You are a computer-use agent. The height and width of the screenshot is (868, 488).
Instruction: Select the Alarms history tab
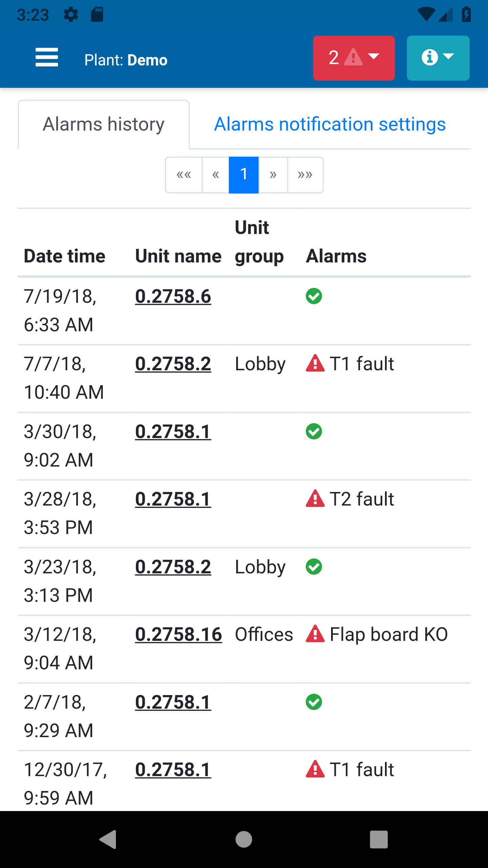point(104,124)
